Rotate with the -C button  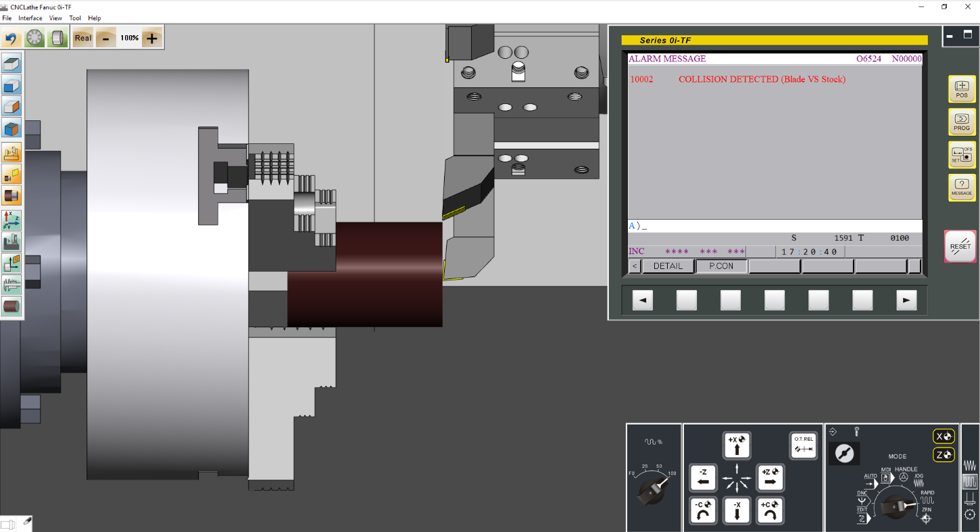703,510
